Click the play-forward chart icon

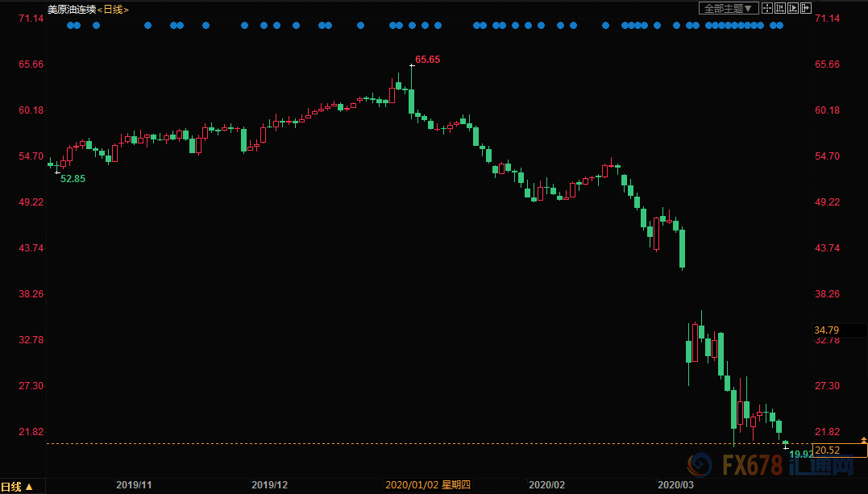point(793,8)
